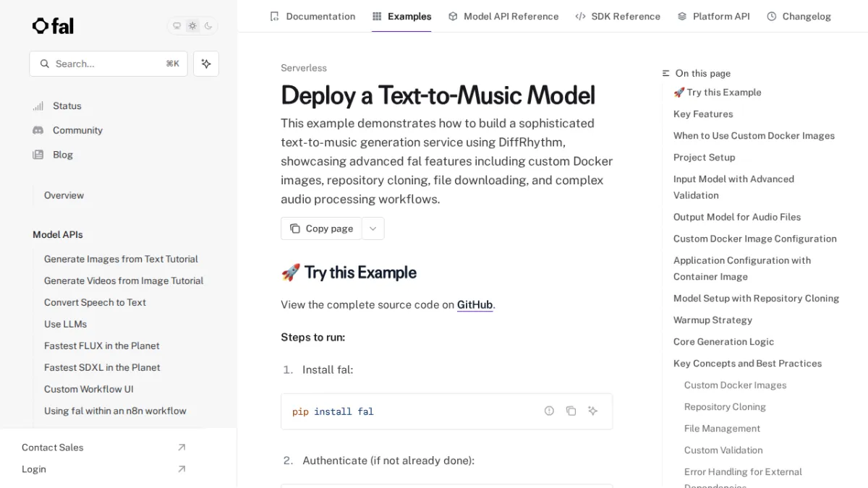
Task: Click the Login link
Action: coord(33,469)
